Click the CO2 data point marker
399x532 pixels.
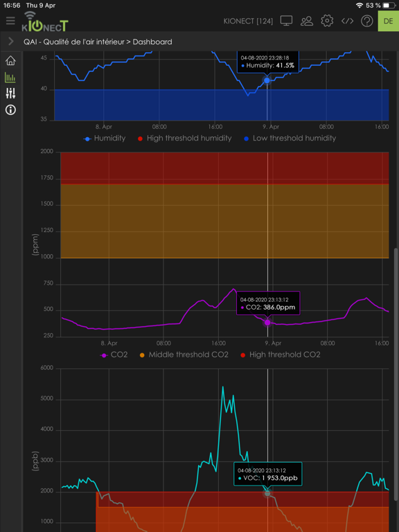(x=267, y=322)
